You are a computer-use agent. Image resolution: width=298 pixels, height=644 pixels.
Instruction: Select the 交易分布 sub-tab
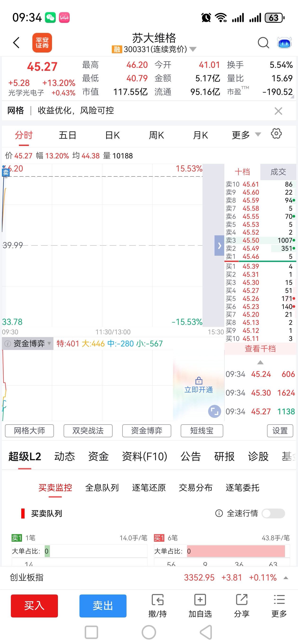click(196, 487)
